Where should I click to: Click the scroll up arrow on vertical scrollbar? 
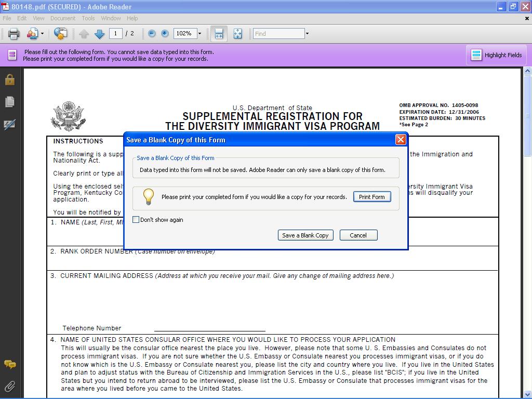pos(528,71)
